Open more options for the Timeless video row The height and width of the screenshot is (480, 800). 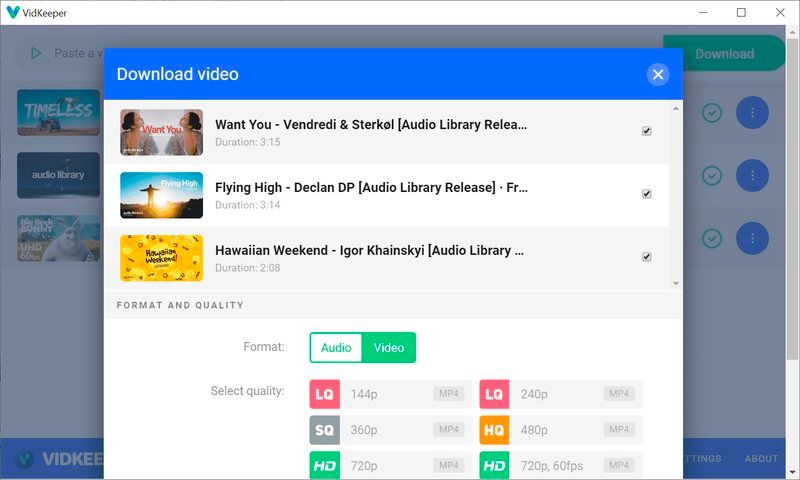click(x=752, y=112)
